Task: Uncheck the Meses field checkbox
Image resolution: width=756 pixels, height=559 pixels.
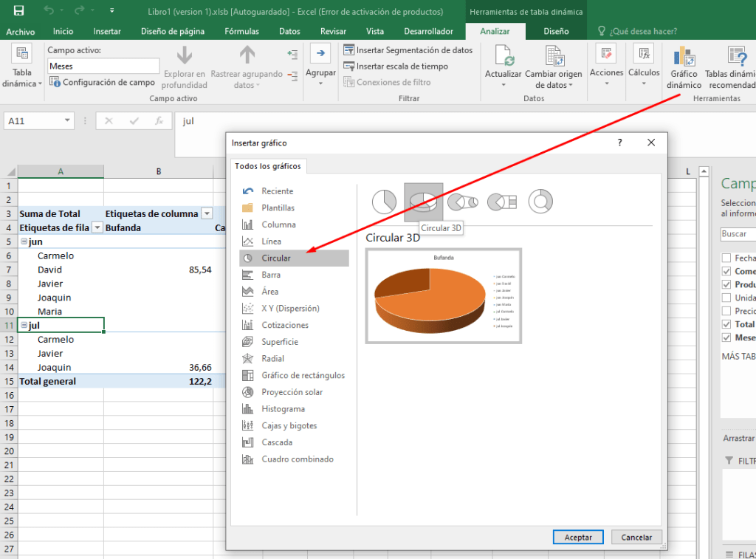Action: pos(726,337)
